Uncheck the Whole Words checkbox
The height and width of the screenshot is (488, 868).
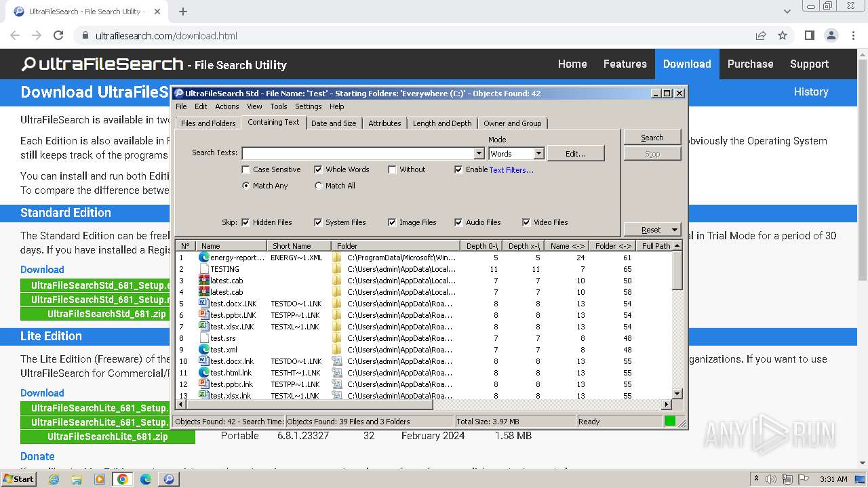click(318, 169)
